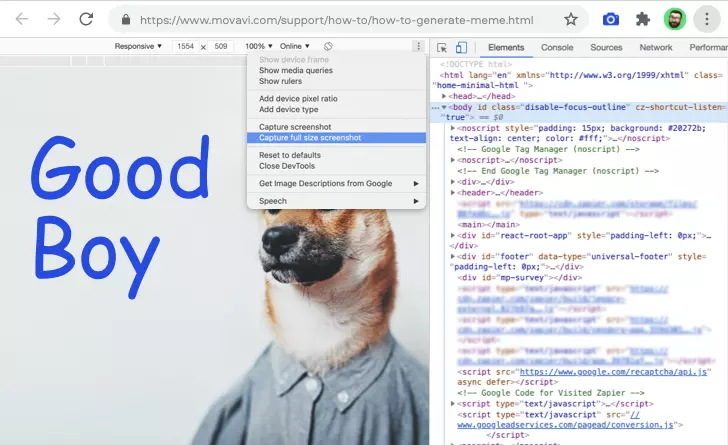Image resolution: width=728 pixels, height=445 pixels.
Task: Open the recaptcha api.js link
Action: tap(613, 372)
